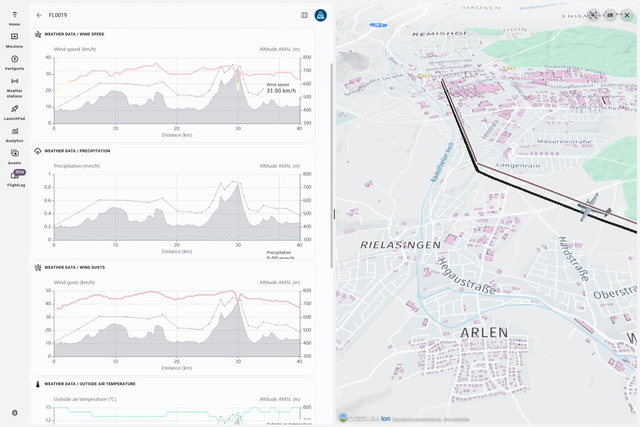Click the 'Precipitation (mm/h)' axis label

point(77,166)
